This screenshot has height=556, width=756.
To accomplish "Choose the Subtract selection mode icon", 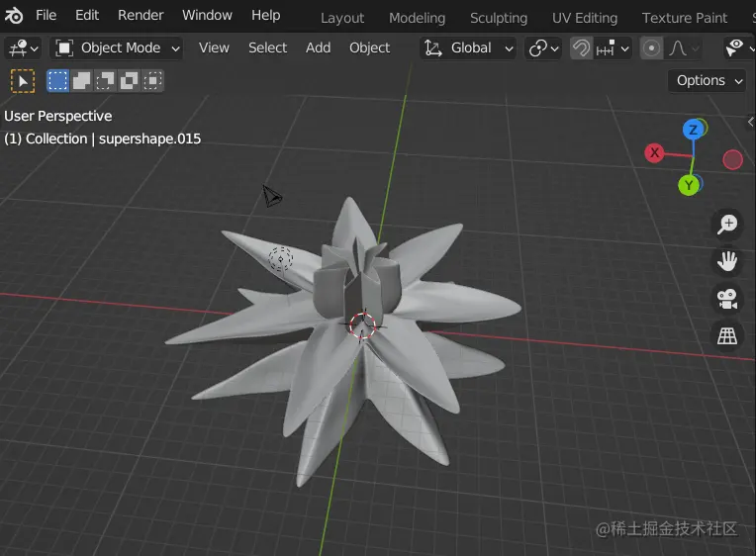I will pos(105,80).
